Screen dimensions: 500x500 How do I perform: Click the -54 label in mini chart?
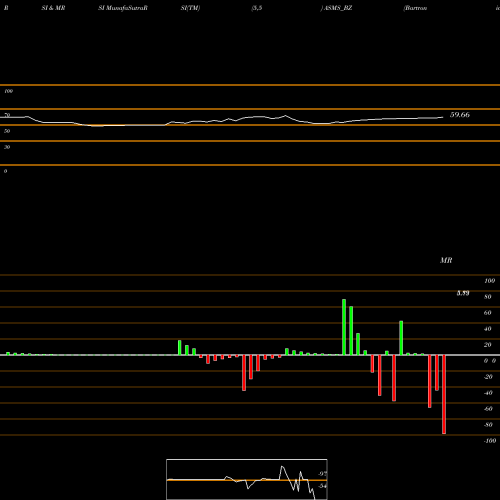(322, 486)
